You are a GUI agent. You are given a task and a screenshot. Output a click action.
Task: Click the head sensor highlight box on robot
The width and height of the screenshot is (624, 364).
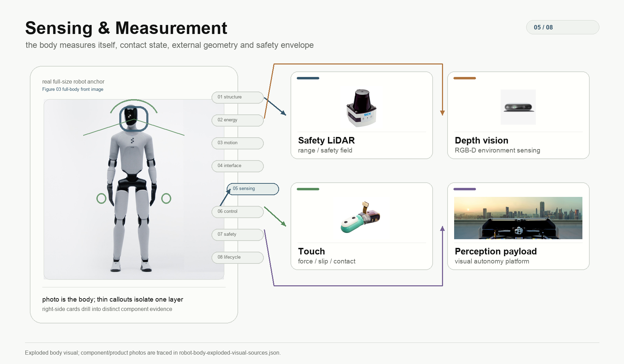pos(134,119)
